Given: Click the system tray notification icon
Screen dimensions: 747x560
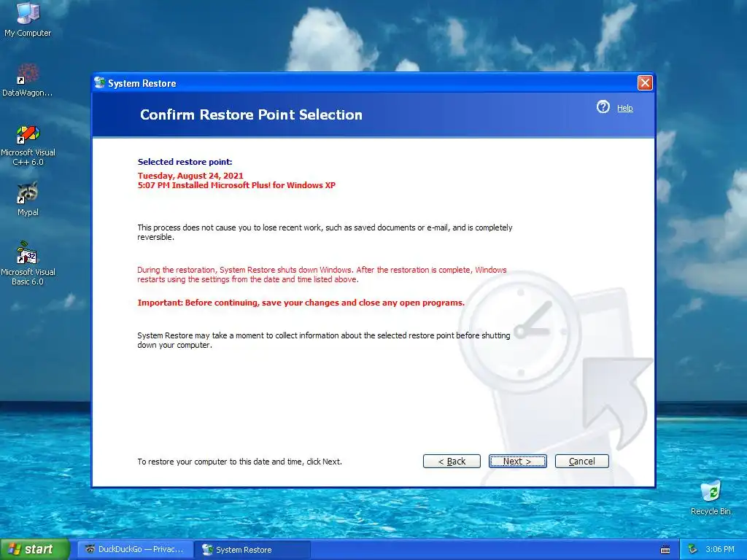Looking at the screenshot, I should point(692,549).
